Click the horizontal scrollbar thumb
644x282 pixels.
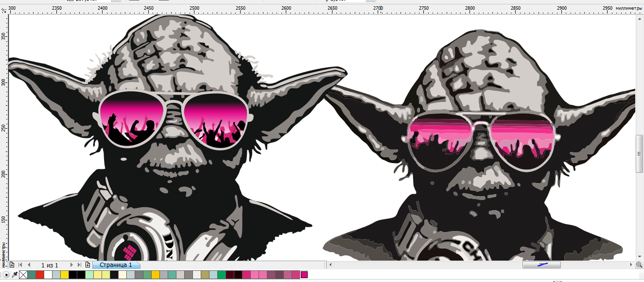coord(541,265)
